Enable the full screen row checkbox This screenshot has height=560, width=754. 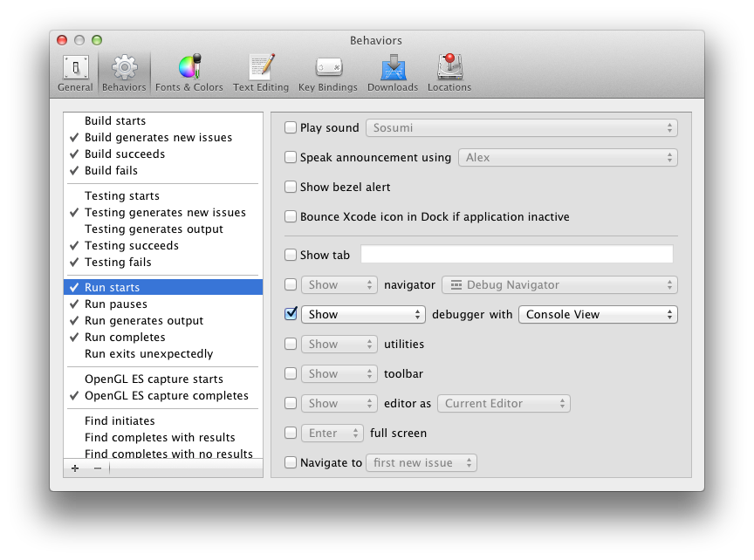coord(291,434)
